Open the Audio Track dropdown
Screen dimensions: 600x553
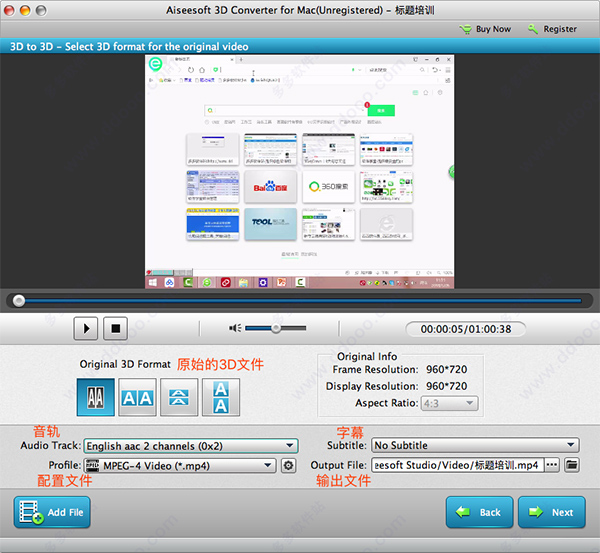tap(191, 446)
